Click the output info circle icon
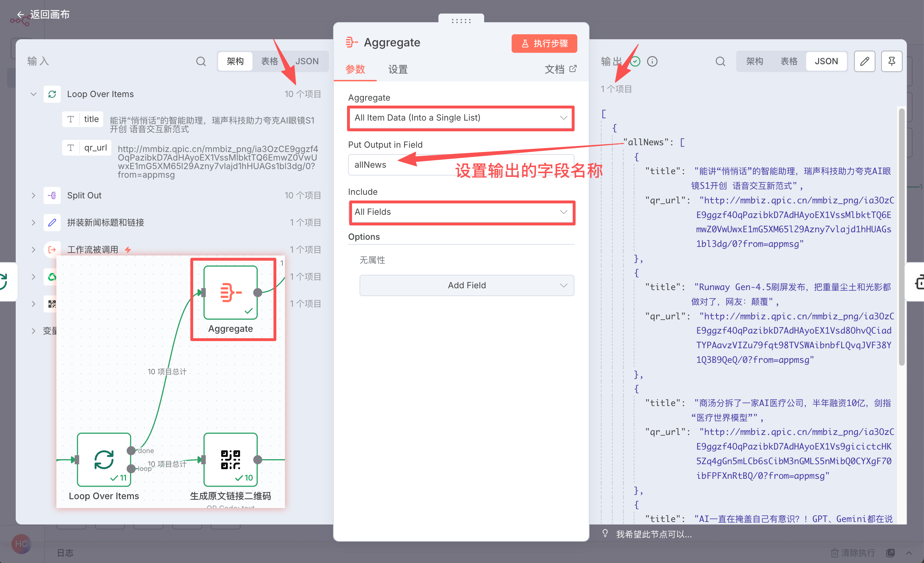This screenshot has width=924, height=563. click(652, 61)
